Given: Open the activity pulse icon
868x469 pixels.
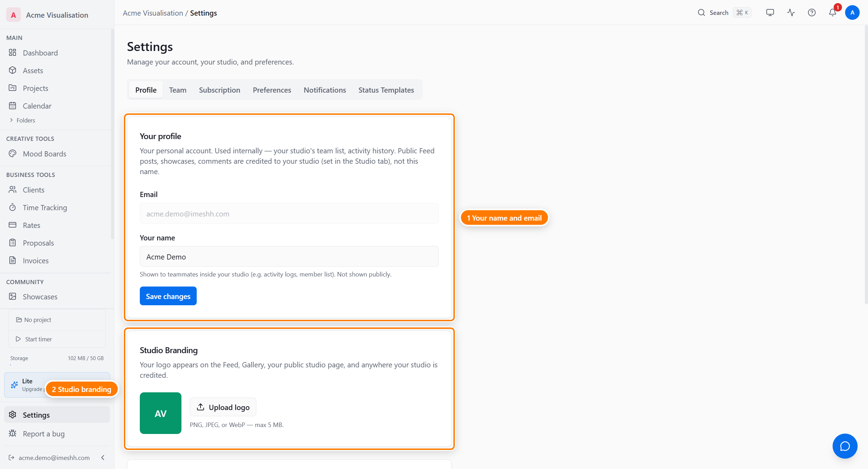Looking at the screenshot, I should pyautogui.click(x=791, y=12).
